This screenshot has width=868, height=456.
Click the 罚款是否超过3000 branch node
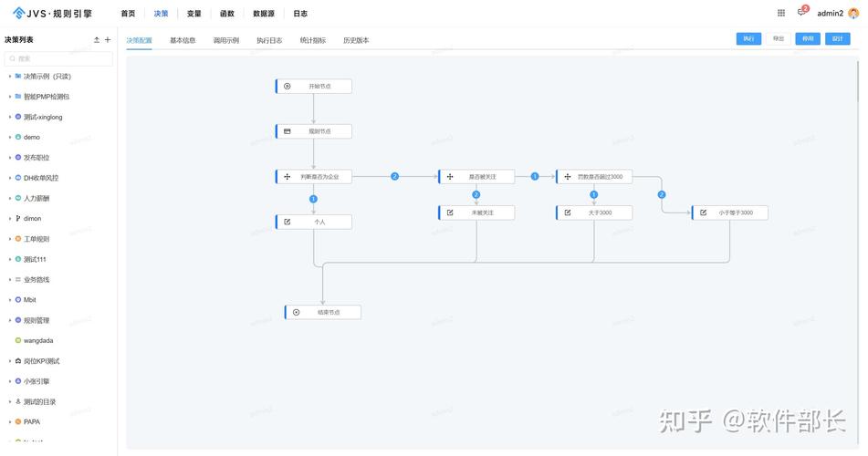coord(594,177)
